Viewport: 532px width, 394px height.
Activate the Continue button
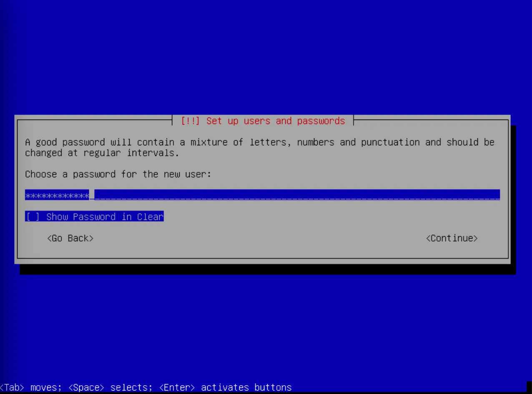pos(452,238)
